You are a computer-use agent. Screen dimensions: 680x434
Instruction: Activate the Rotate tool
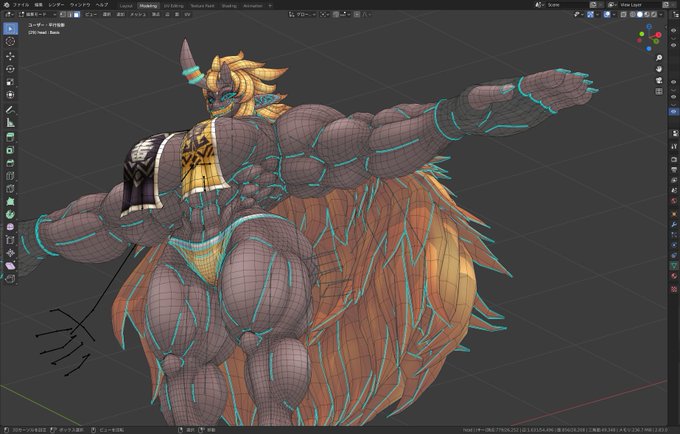pos(10,69)
